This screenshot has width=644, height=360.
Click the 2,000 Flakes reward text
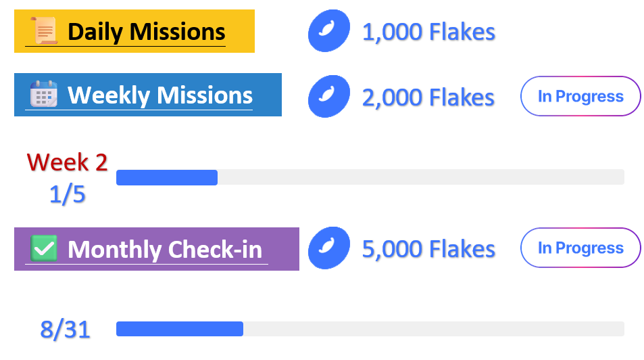tap(428, 97)
